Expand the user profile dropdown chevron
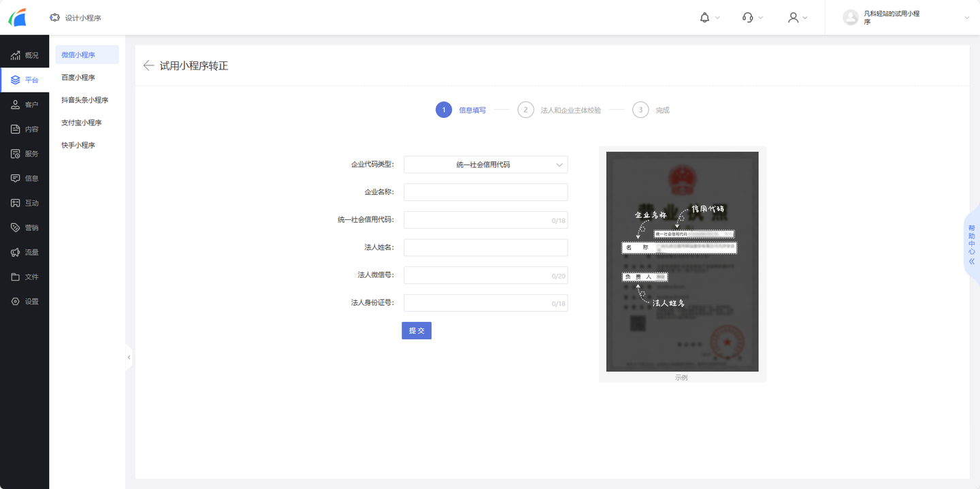This screenshot has width=980, height=489. [804, 17]
